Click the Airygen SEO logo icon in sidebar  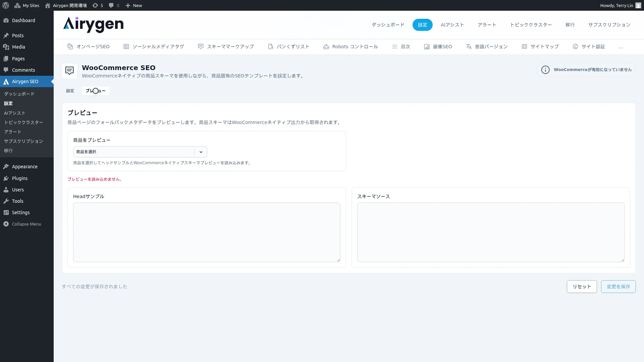tap(6, 81)
